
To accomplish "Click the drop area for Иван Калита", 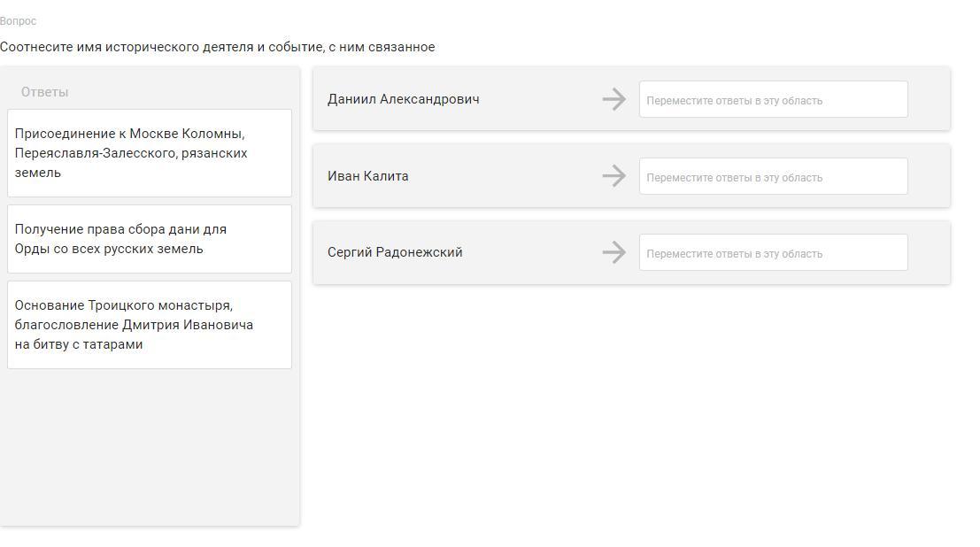I will (773, 176).
